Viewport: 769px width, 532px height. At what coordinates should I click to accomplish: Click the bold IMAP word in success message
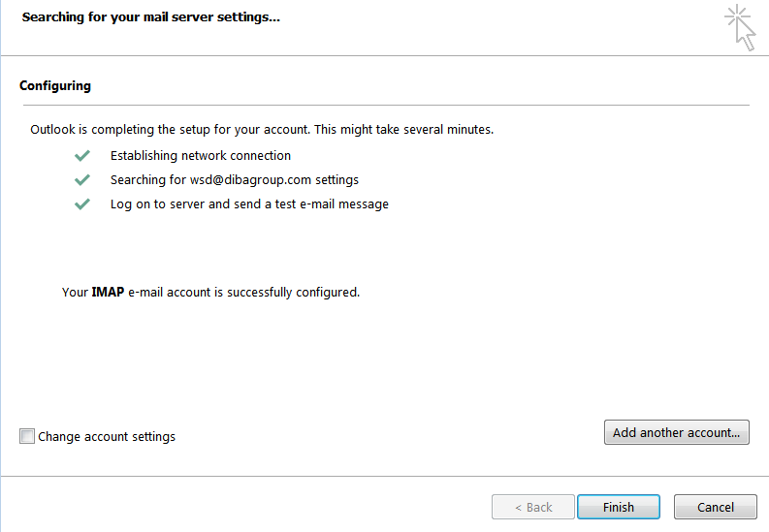click(x=108, y=292)
